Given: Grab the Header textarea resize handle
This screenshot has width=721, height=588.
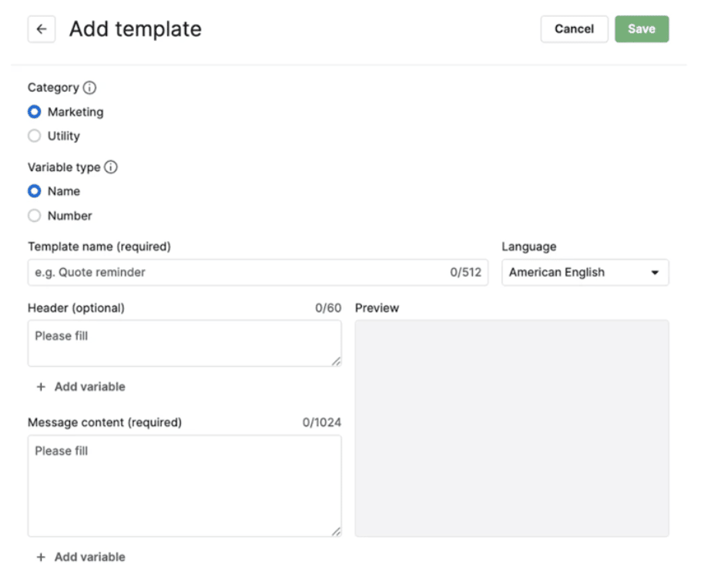Looking at the screenshot, I should [x=336, y=361].
